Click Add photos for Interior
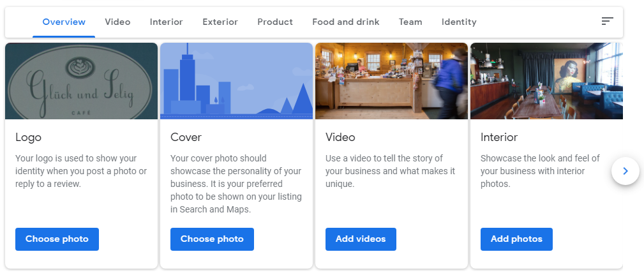 pyautogui.click(x=516, y=239)
